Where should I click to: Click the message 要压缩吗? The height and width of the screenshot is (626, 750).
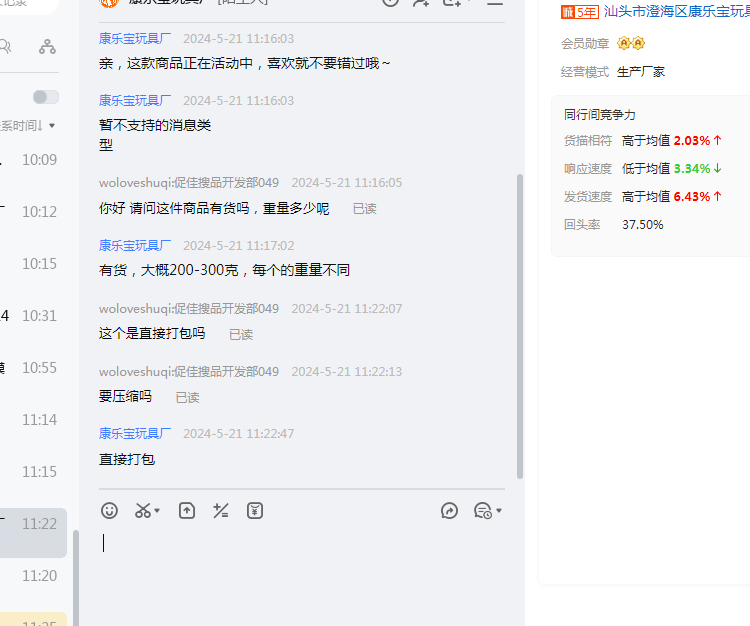click(125, 396)
